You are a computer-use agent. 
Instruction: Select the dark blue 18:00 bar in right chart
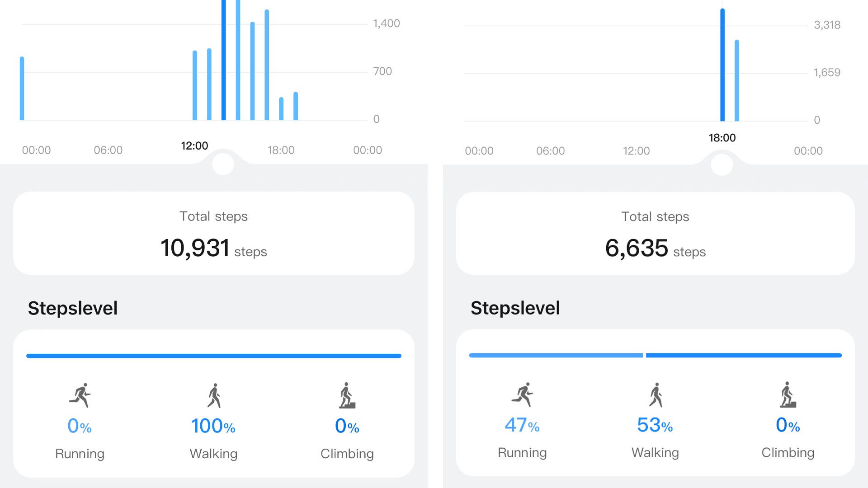click(722, 66)
